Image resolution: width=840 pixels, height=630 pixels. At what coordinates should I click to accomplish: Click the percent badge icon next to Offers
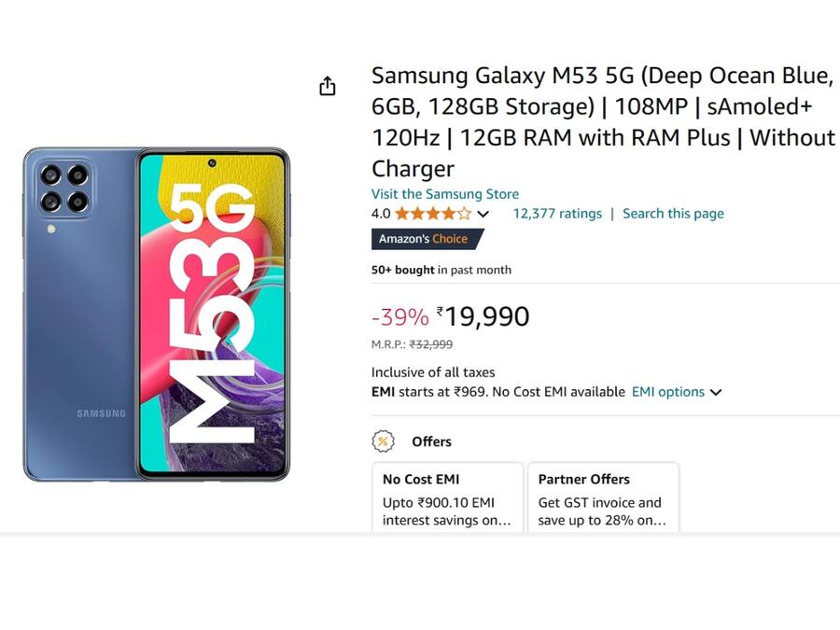pos(382,441)
